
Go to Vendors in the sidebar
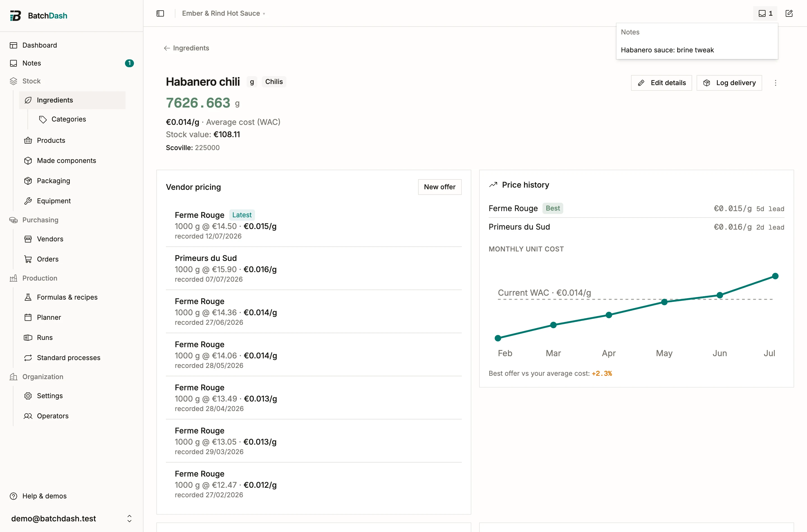click(x=50, y=239)
